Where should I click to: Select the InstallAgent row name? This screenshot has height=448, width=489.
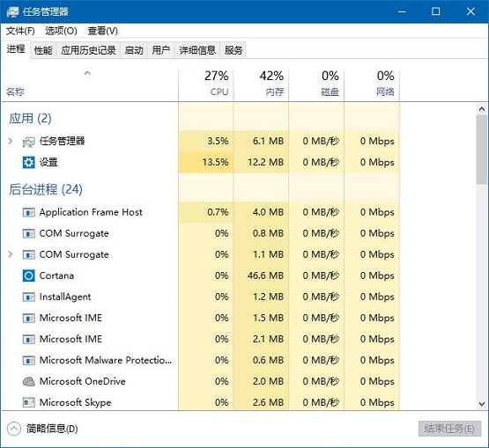coord(65,297)
